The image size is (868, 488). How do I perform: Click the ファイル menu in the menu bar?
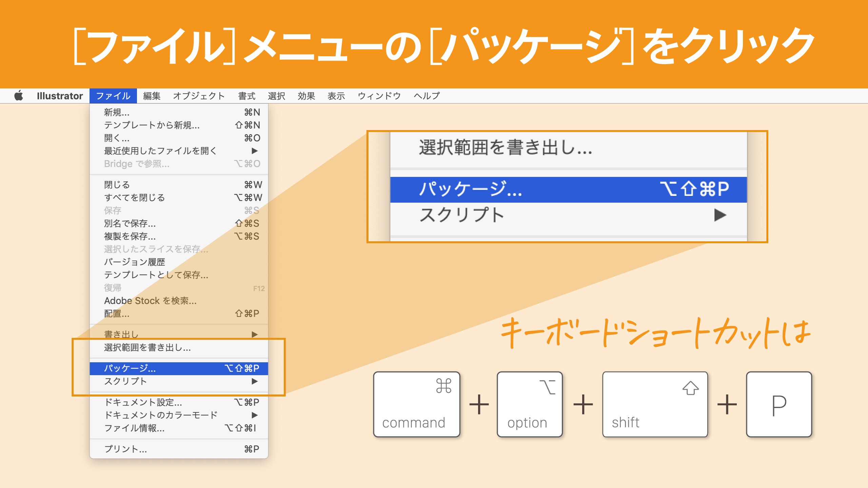113,96
